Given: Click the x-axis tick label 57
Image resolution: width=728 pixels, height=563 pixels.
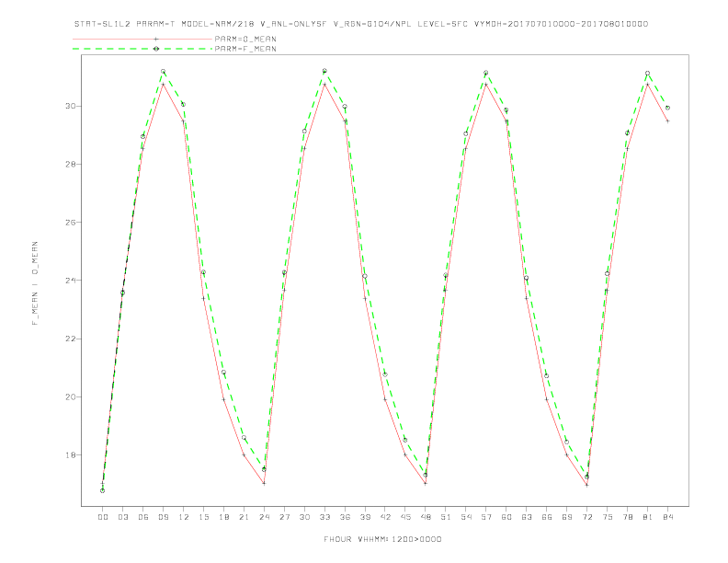Looking at the screenshot, I should click(486, 517).
